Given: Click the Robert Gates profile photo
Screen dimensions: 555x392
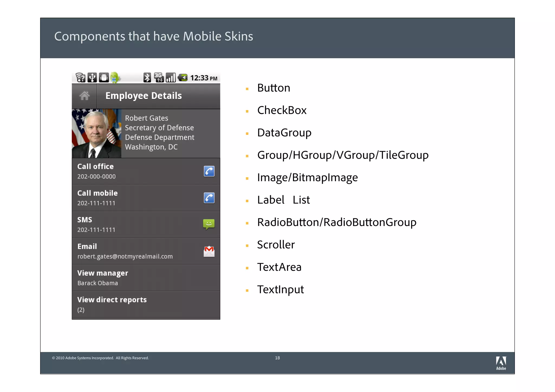Looking at the screenshot, I should pyautogui.click(x=96, y=134).
